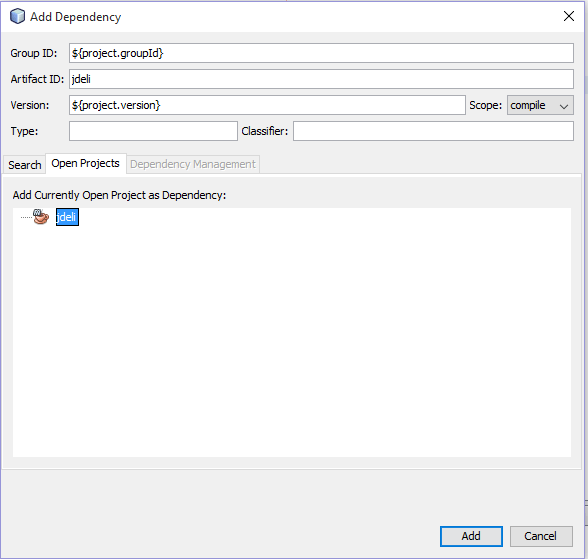Click the Dependency Management tab
This screenshot has width=588, height=559.
coord(193,165)
